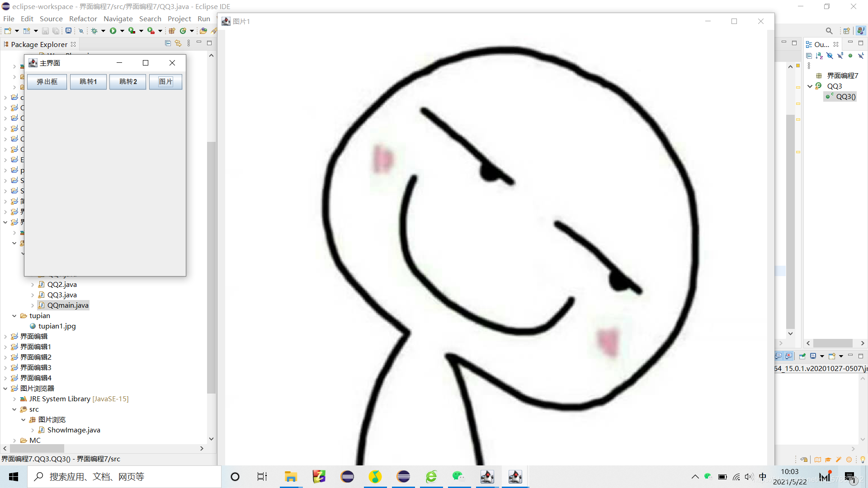868x488 pixels.
Task: Click the 图片 button in 主界面
Action: pyautogui.click(x=166, y=82)
